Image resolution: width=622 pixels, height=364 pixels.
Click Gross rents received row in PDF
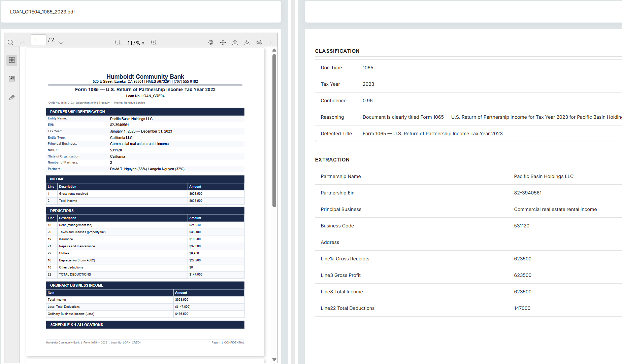point(145,194)
